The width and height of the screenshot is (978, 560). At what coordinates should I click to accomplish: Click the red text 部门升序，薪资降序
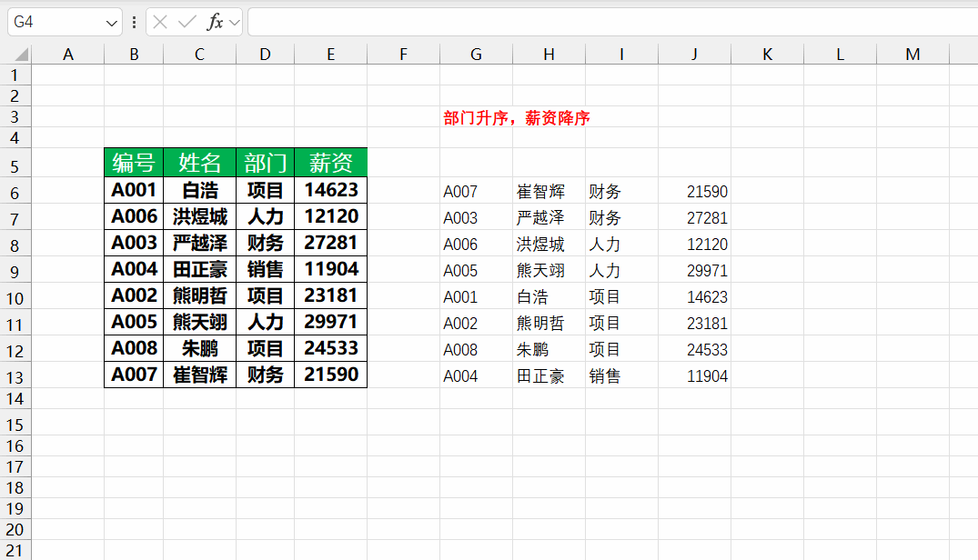(517, 118)
